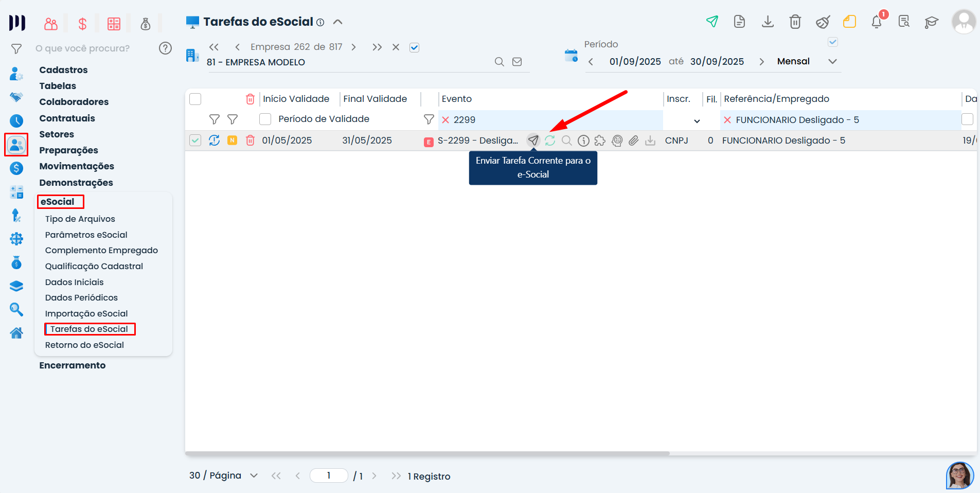Click the Evento column header
Image resolution: width=980 pixels, height=493 pixels.
point(457,99)
